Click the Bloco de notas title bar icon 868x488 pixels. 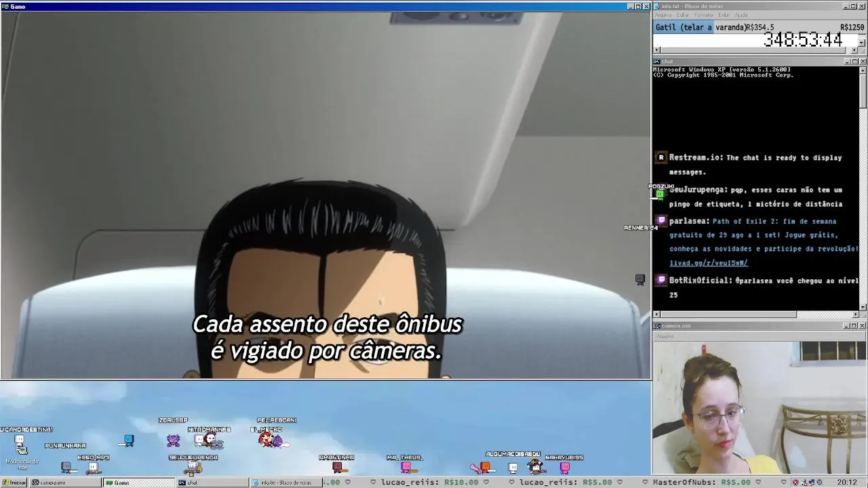(656, 6)
